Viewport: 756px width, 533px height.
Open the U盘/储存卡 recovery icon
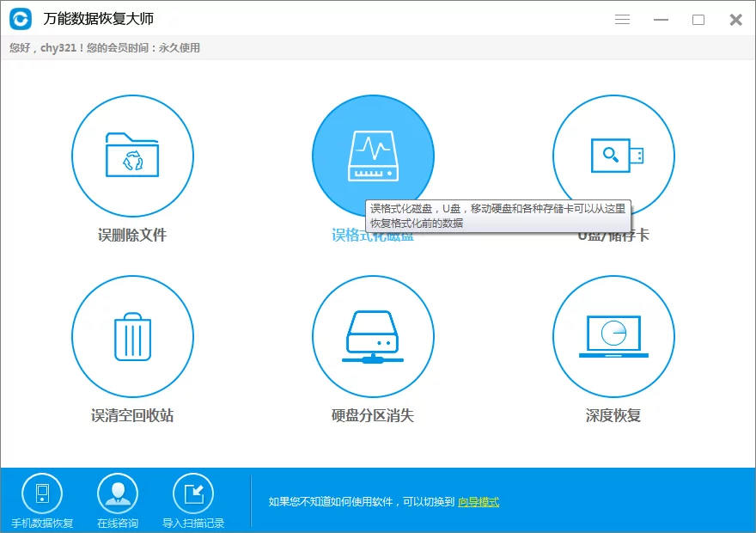(x=613, y=156)
